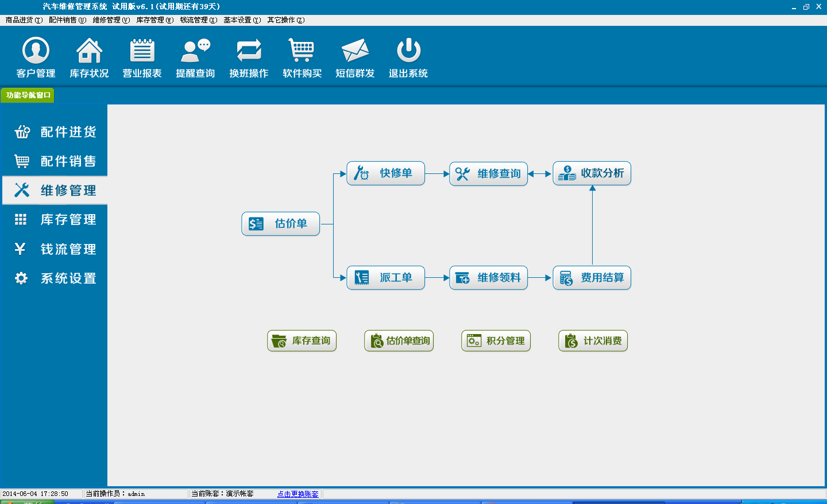Click the 短信群发 envelope icon
This screenshot has height=504, width=827.
click(x=355, y=51)
